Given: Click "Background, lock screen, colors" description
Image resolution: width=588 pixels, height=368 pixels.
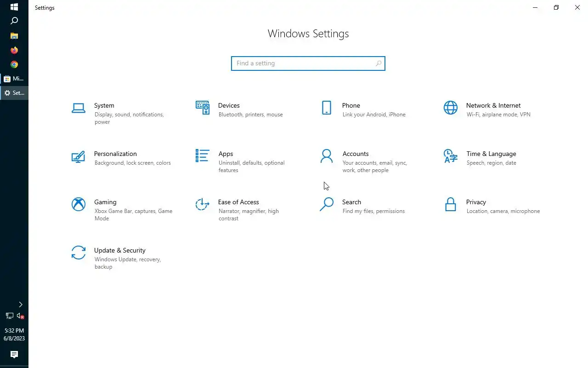Looking at the screenshot, I should (x=132, y=163).
